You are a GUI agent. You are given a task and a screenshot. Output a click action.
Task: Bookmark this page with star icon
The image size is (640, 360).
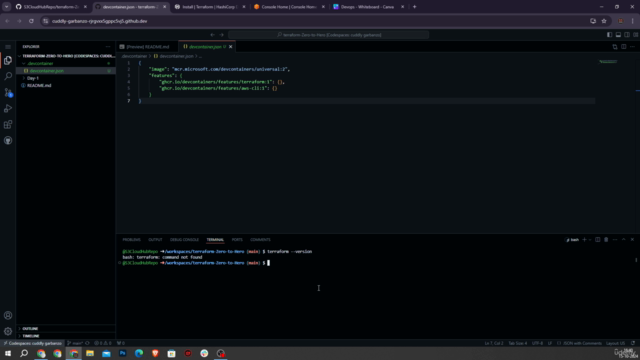coord(604,21)
